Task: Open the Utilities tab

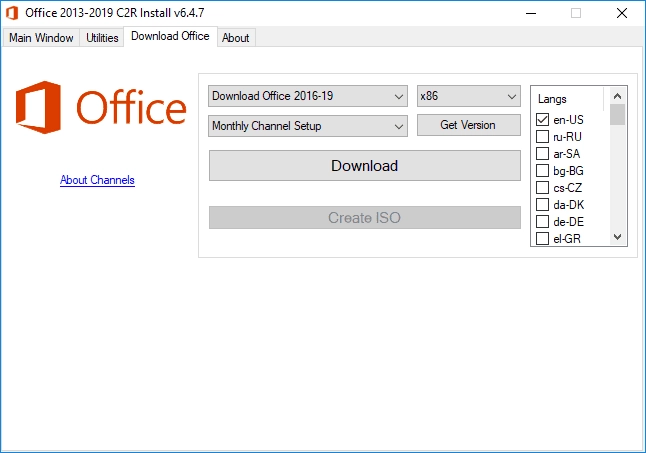Action: [102, 38]
